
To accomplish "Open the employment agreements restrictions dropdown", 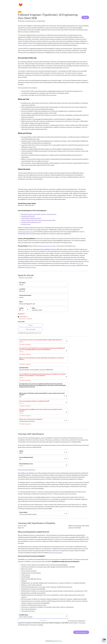I will (x=43, y=376).
